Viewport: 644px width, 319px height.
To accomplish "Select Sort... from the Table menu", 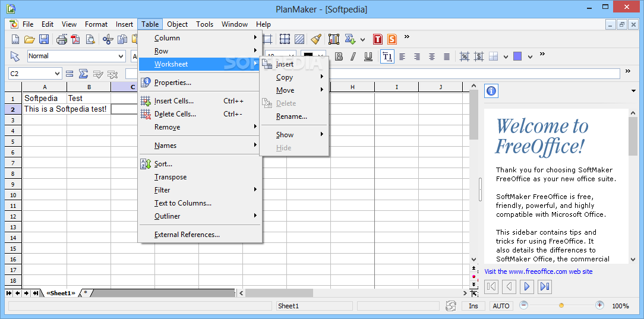I will (x=200, y=164).
